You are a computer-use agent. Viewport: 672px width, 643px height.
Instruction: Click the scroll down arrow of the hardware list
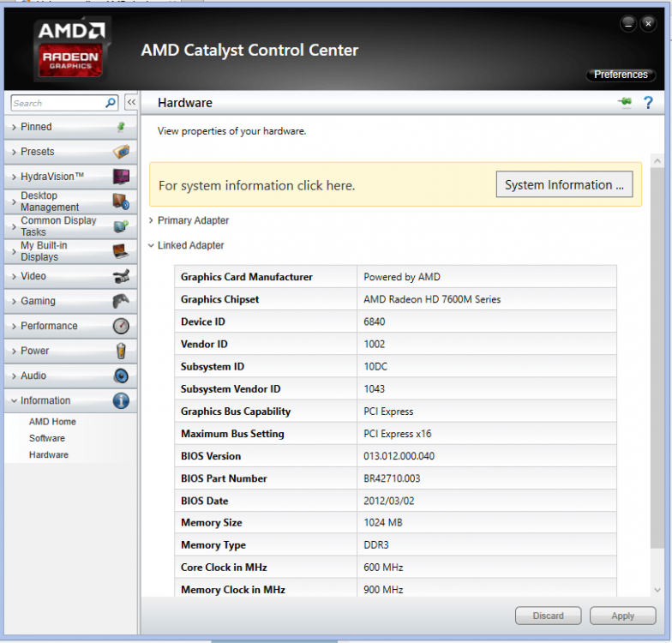coord(657,590)
